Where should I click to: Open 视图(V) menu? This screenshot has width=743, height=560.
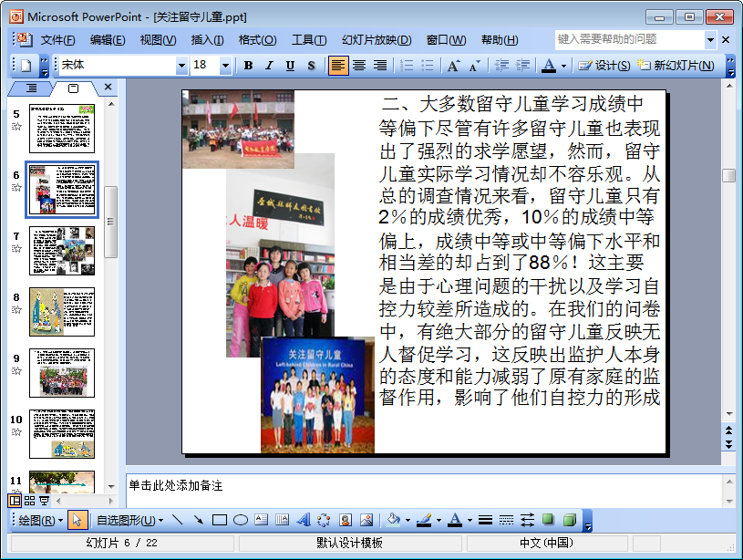(158, 40)
